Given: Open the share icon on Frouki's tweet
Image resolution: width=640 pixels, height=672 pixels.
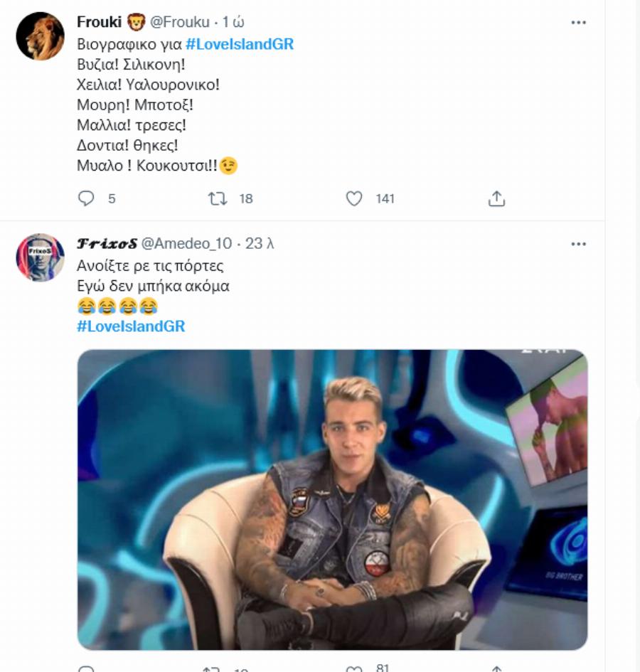Looking at the screenshot, I should (x=498, y=199).
